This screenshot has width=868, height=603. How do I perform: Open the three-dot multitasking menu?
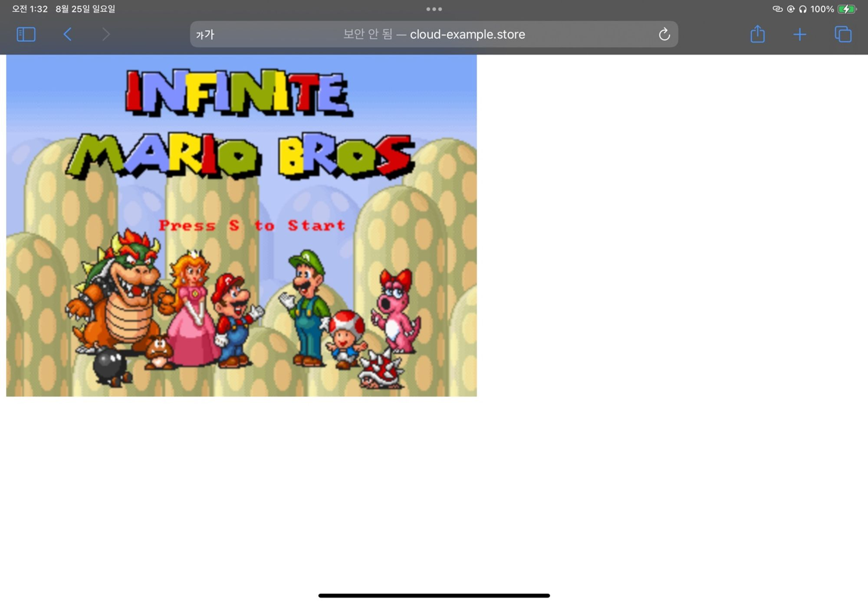434,9
